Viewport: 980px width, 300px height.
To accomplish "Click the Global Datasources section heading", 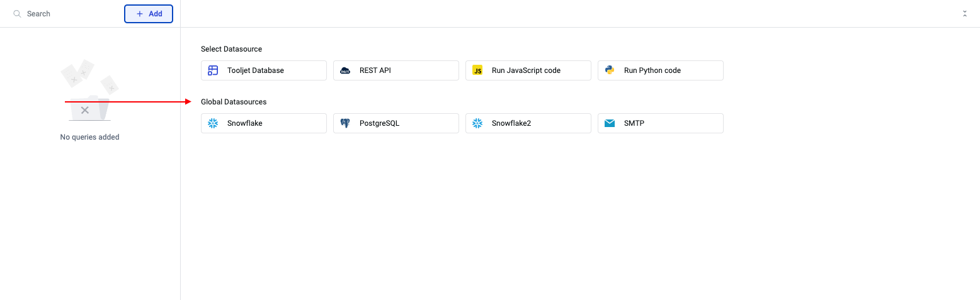I will click(x=234, y=102).
